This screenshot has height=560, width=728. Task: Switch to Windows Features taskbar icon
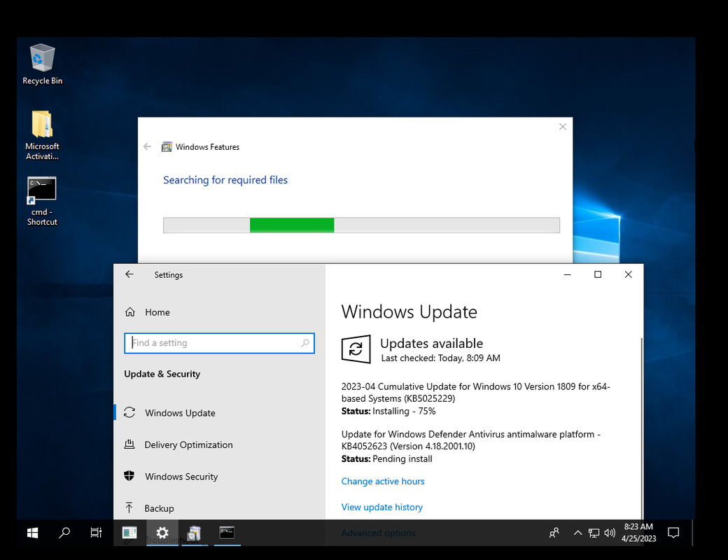point(195,533)
